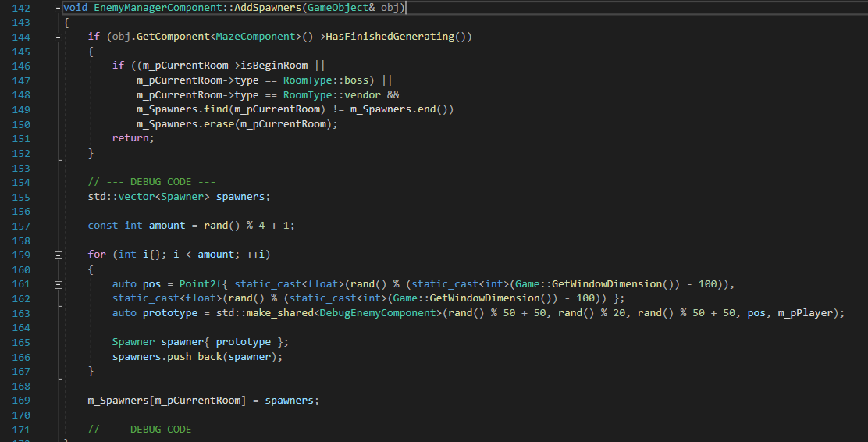Click the prototype variable on line 165
868x442 pixels.
243,342
